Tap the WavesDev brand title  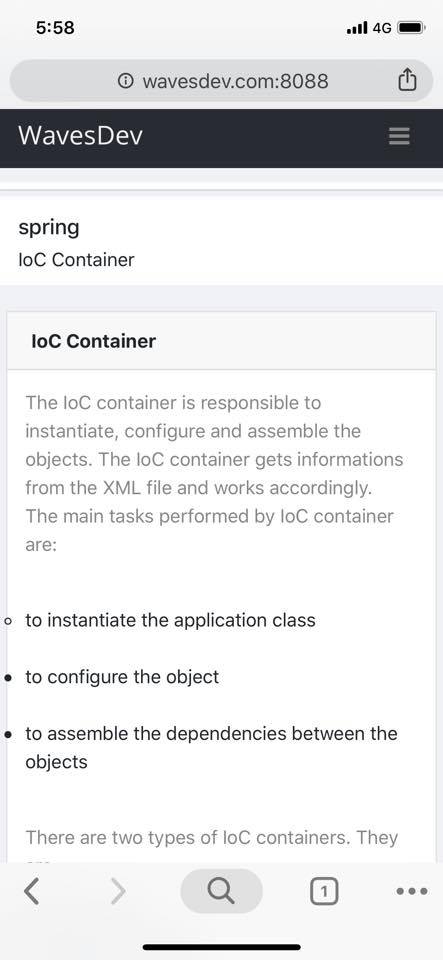[x=81, y=135]
